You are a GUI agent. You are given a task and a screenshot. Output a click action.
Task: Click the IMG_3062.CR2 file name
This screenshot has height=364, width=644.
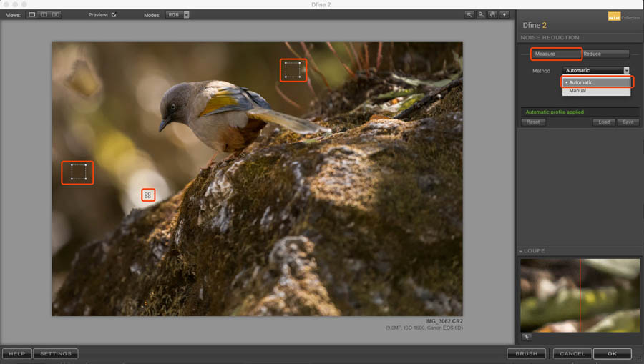[444, 321]
